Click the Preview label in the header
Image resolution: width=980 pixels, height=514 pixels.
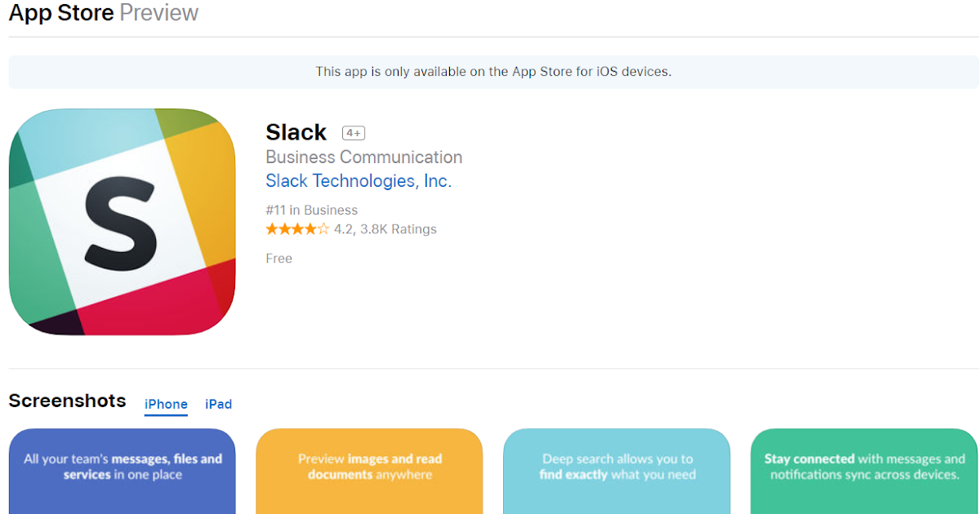158,13
